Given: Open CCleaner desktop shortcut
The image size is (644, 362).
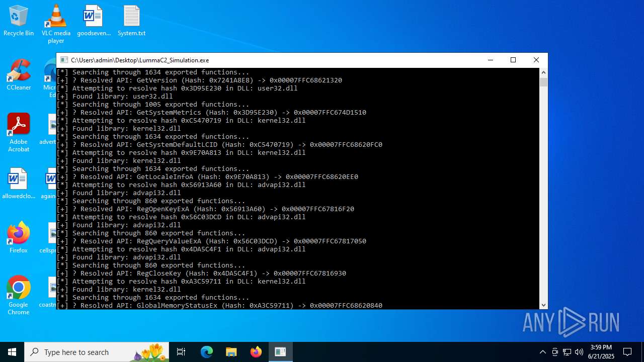Looking at the screenshot, I should coord(19,75).
